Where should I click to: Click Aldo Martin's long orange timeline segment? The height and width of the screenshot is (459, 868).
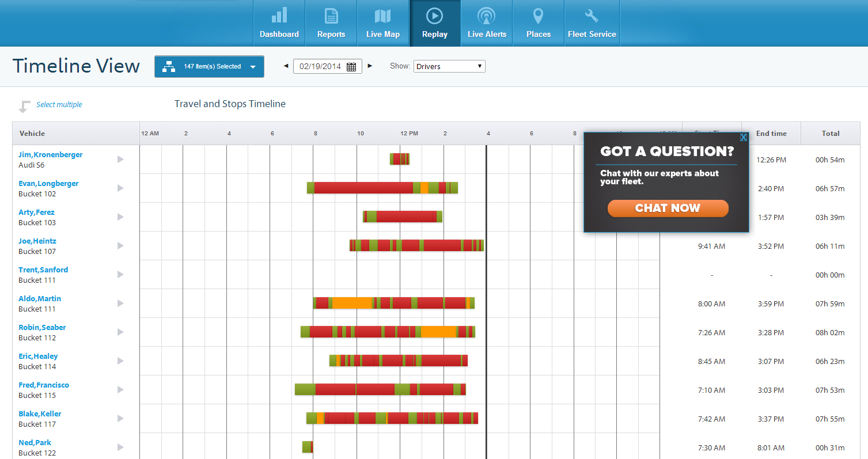tap(352, 303)
